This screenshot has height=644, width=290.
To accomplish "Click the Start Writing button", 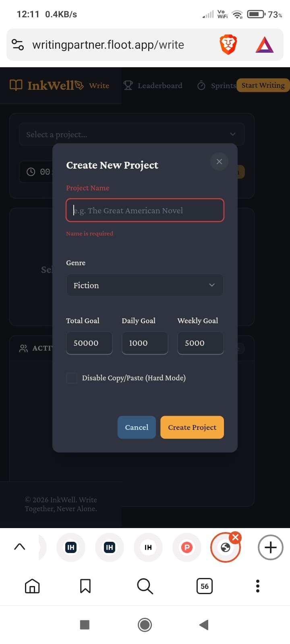I will [x=263, y=85].
